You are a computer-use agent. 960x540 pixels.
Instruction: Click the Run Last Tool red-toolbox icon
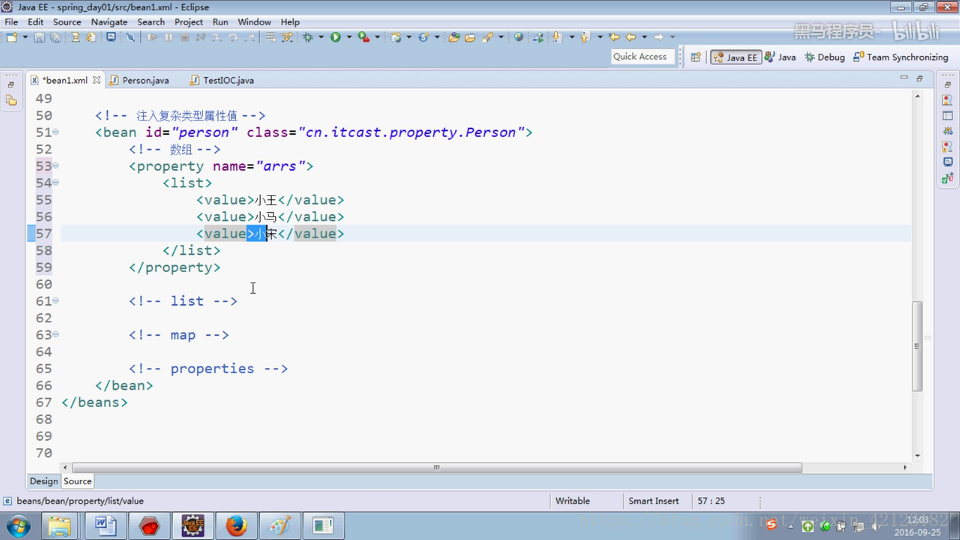coord(364,37)
